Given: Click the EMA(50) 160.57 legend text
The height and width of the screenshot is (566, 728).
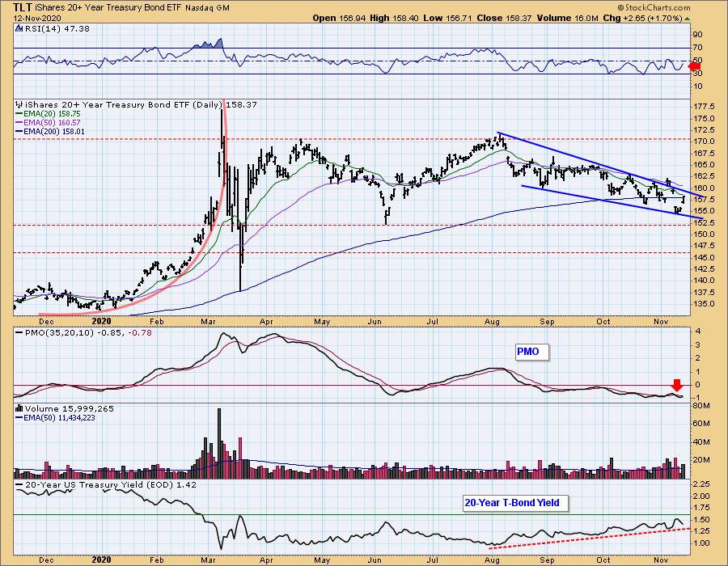Looking at the screenshot, I should click(x=52, y=122).
